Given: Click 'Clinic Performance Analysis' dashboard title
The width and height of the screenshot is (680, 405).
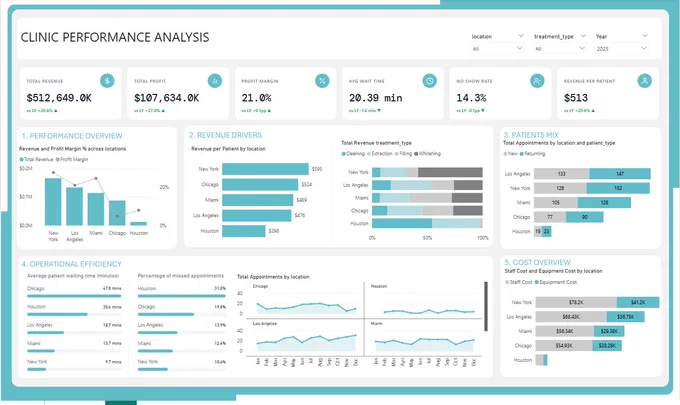Looking at the screenshot, I should pyautogui.click(x=115, y=37).
